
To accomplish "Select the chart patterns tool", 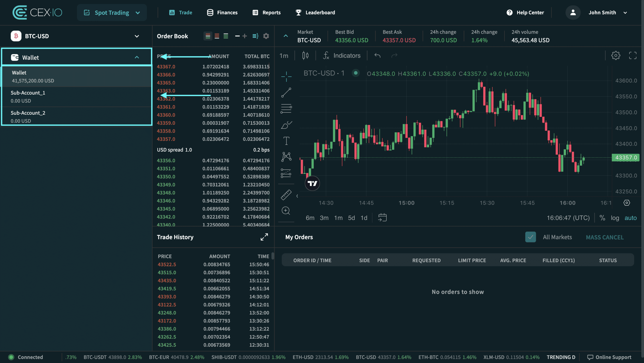I will click(286, 157).
